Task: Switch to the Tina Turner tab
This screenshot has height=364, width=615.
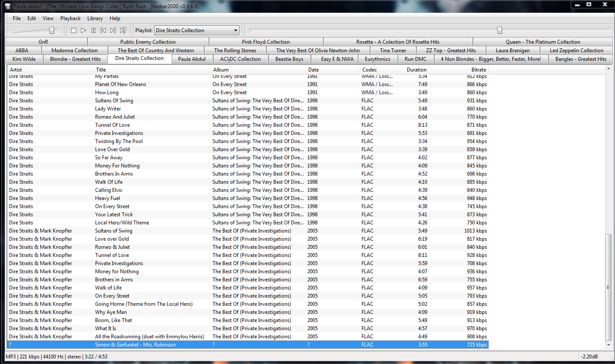Action: tap(393, 51)
